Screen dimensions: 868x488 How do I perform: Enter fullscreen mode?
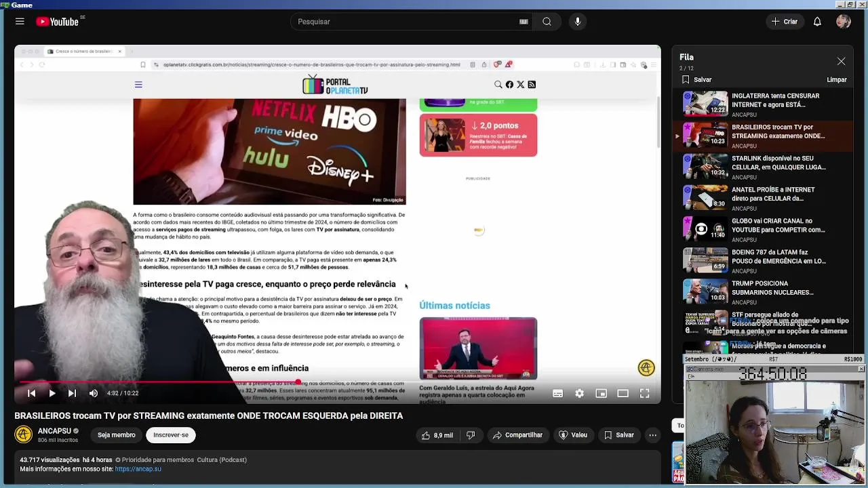[645, 393]
